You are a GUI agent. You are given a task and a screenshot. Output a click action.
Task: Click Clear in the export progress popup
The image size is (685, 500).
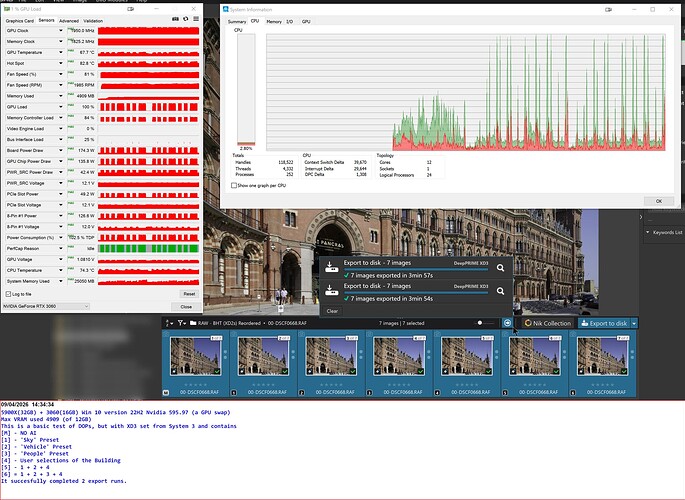[332, 311]
